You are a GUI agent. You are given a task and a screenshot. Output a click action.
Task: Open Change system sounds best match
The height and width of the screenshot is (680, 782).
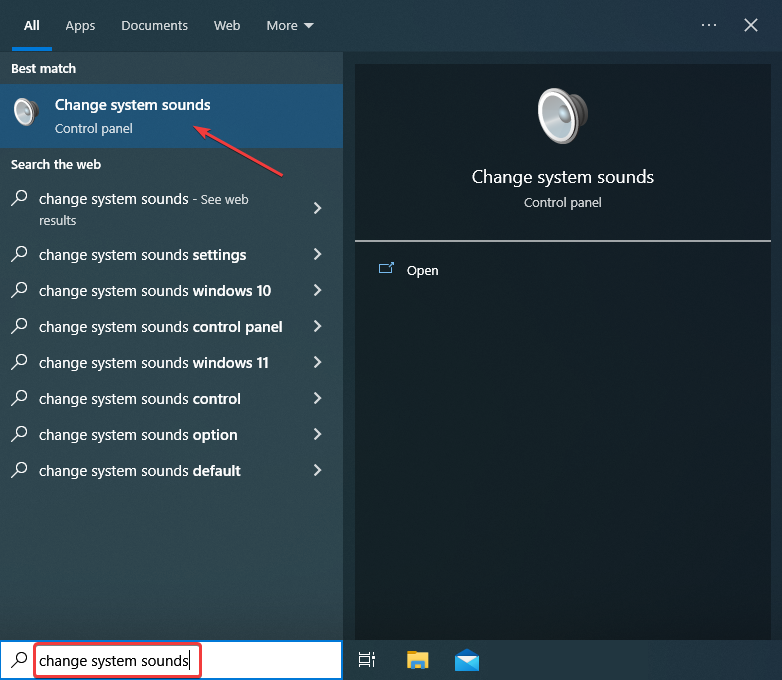171,116
